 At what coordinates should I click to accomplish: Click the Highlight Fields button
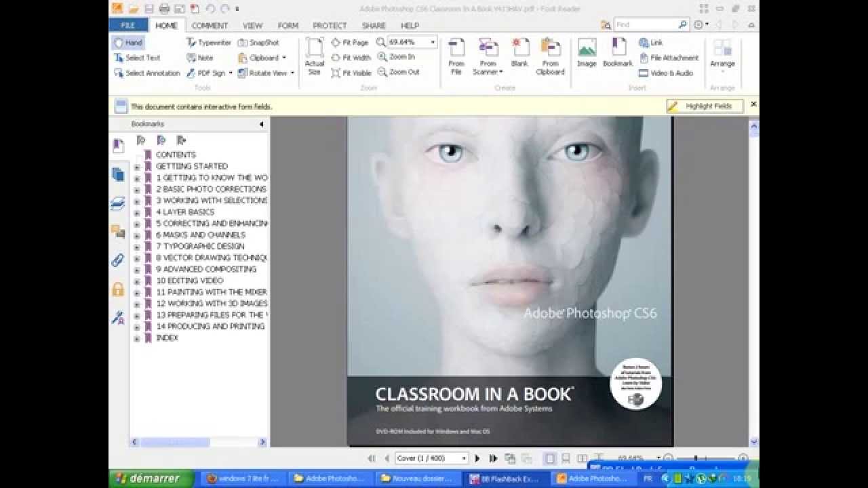(x=705, y=106)
